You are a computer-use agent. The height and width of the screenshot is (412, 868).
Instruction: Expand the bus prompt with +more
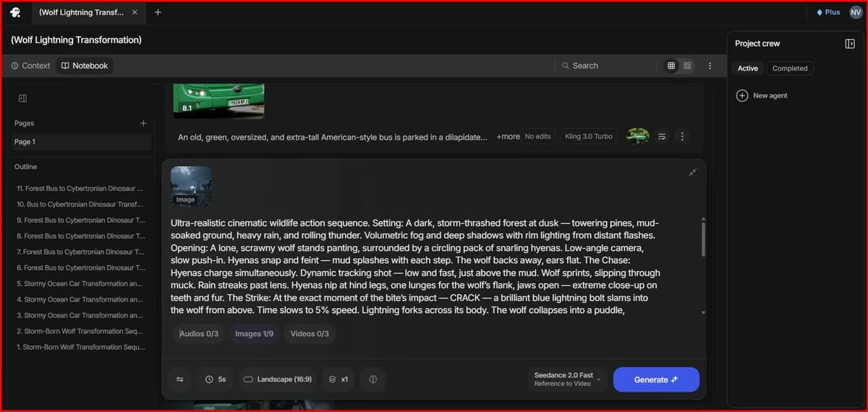pyautogui.click(x=508, y=137)
